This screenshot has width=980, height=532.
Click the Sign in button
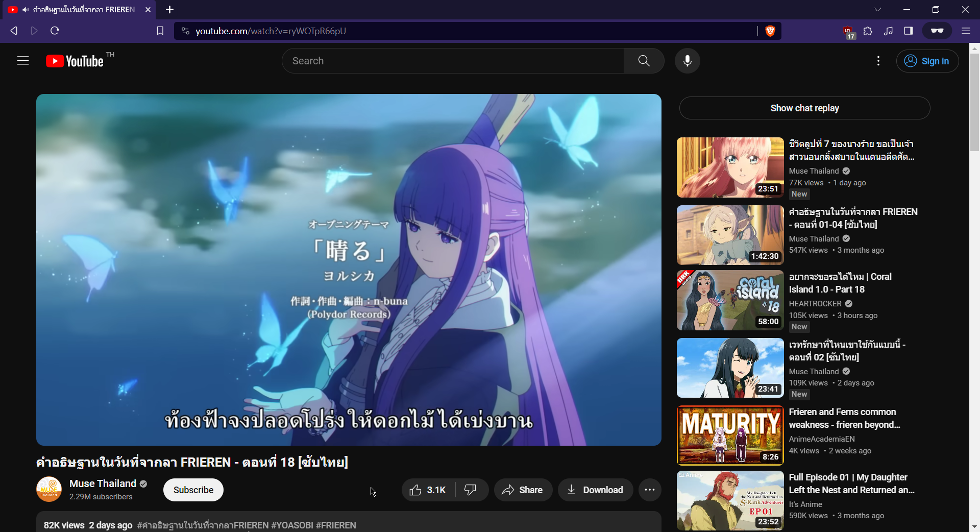point(927,61)
